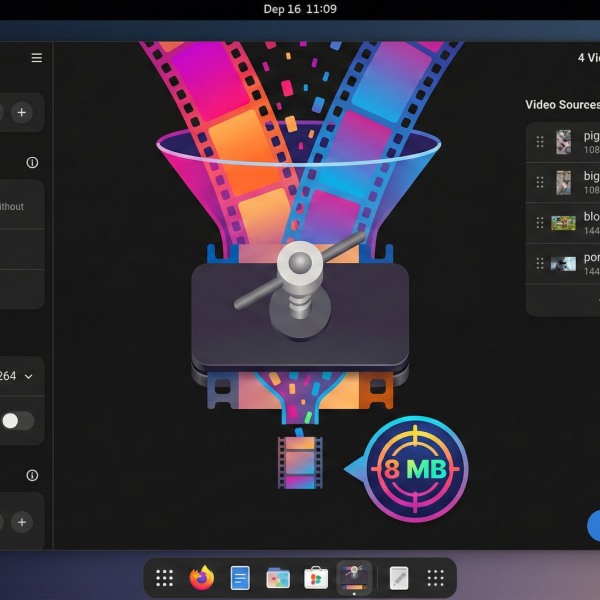
Task: Open the text editor in the dock
Action: tap(398, 578)
